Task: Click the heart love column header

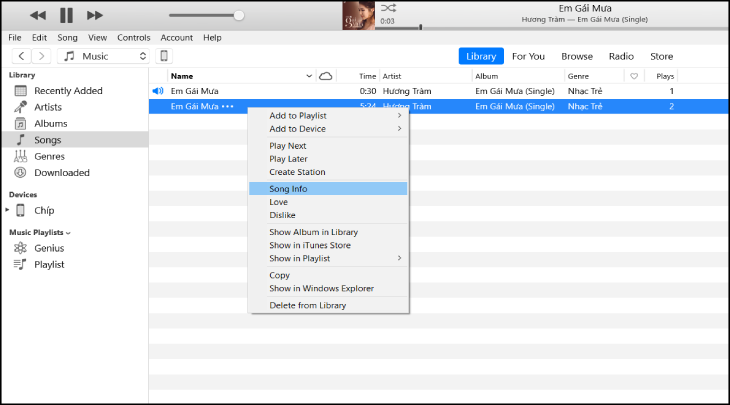Action: coord(634,76)
